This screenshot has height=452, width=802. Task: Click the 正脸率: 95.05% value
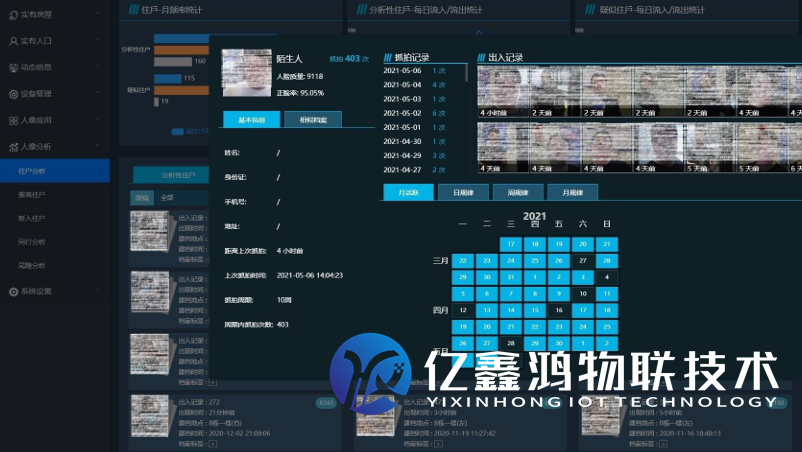tap(300, 93)
